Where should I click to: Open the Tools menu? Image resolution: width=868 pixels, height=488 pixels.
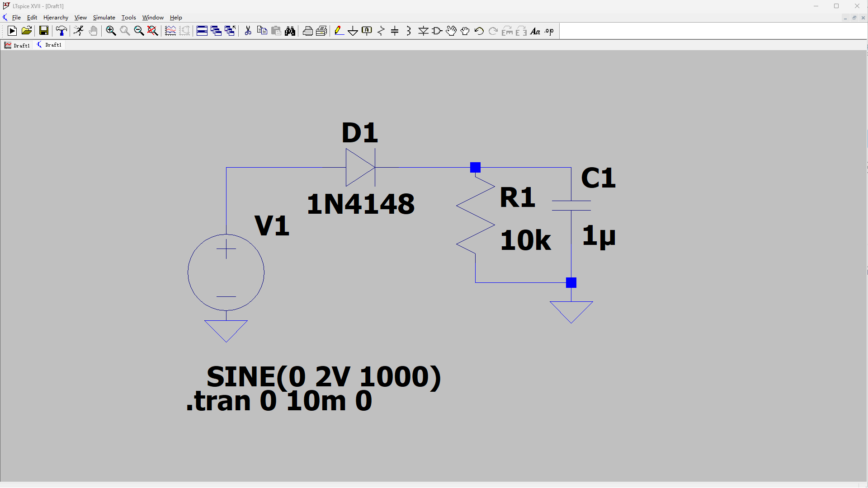click(128, 18)
